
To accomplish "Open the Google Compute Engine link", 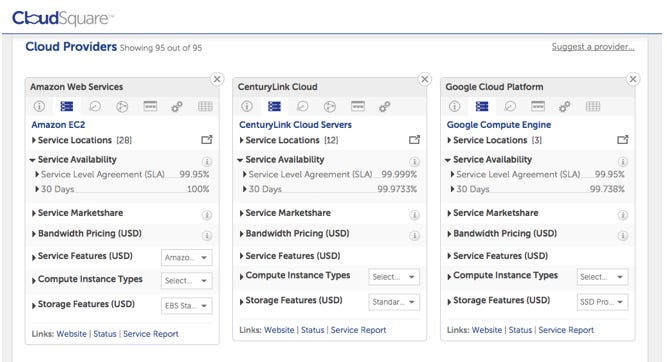I will (x=499, y=125).
